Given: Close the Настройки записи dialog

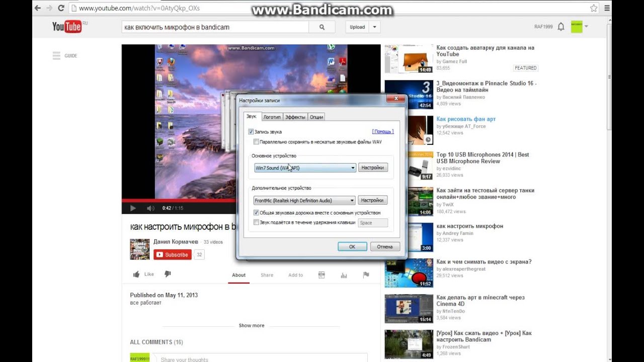Looking at the screenshot, I should [395, 99].
